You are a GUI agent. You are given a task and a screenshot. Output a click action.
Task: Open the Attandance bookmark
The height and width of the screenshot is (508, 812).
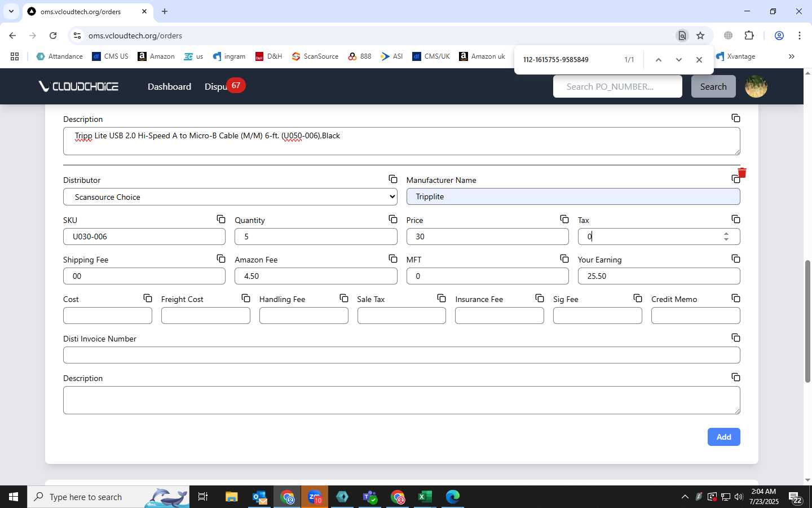[59, 56]
